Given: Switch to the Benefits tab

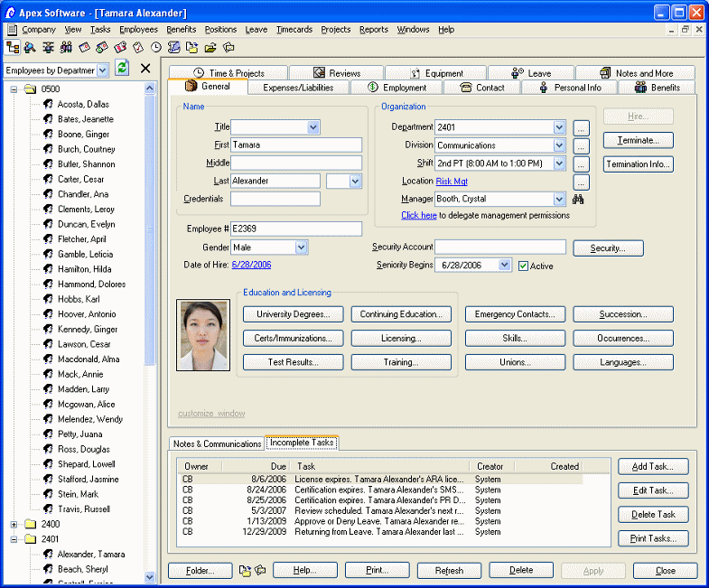Looking at the screenshot, I should pyautogui.click(x=657, y=88).
